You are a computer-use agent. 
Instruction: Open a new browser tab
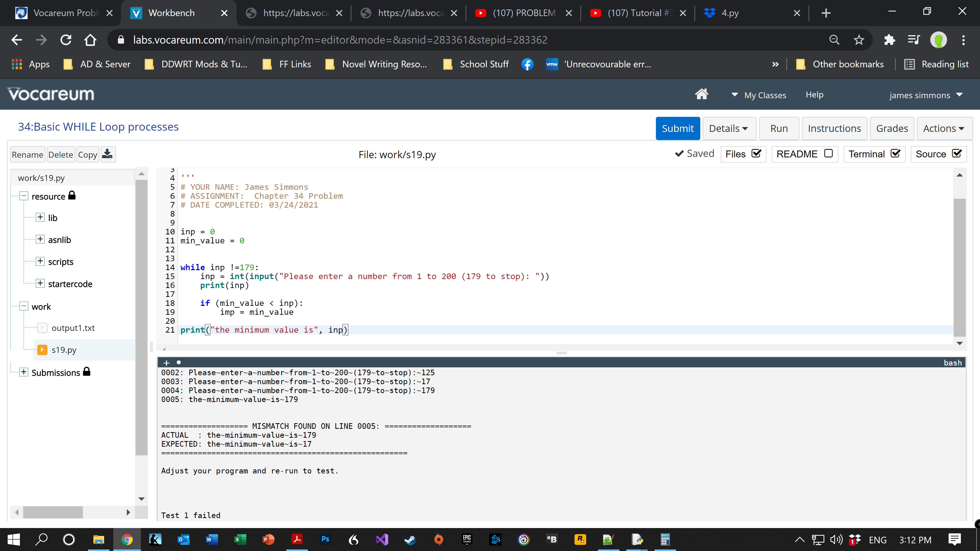(826, 13)
